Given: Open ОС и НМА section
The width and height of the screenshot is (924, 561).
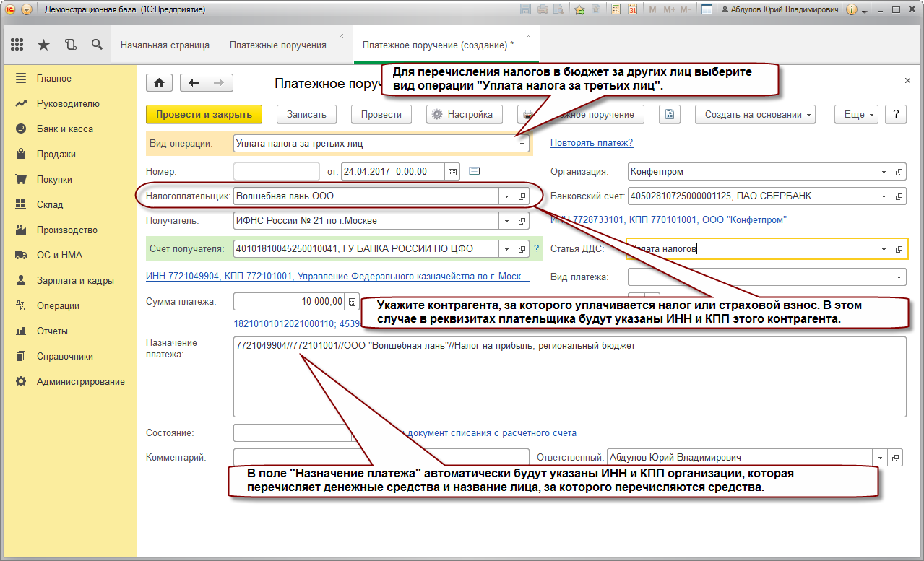Looking at the screenshot, I should (x=59, y=255).
